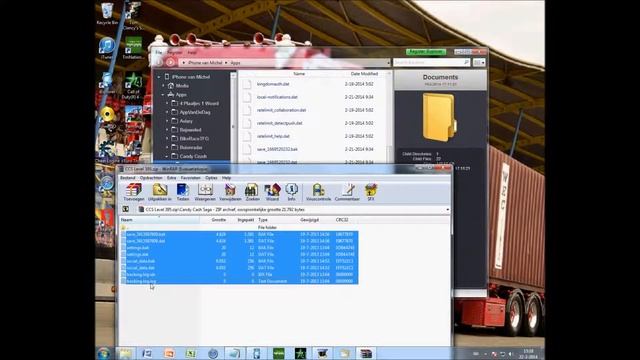Image resolution: width=640 pixels, height=360 pixels.
Task: Click the folder tree vertical scrollbar
Action: click(x=233, y=118)
